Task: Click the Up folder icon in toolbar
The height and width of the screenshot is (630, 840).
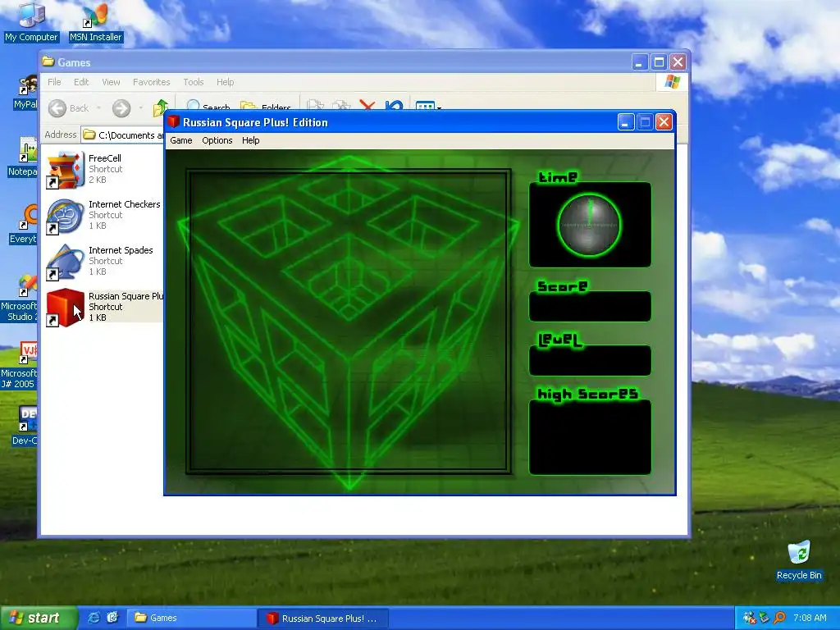Action: click(x=160, y=107)
